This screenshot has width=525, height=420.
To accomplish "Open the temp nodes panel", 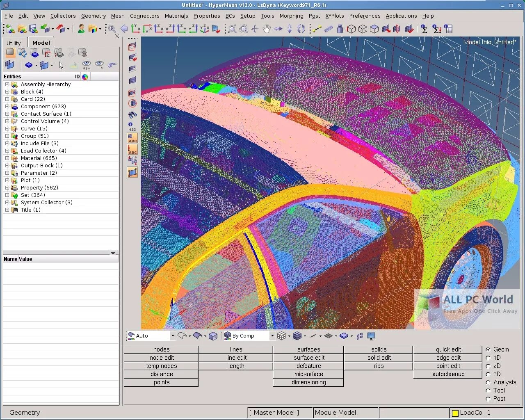I will click(x=161, y=366).
